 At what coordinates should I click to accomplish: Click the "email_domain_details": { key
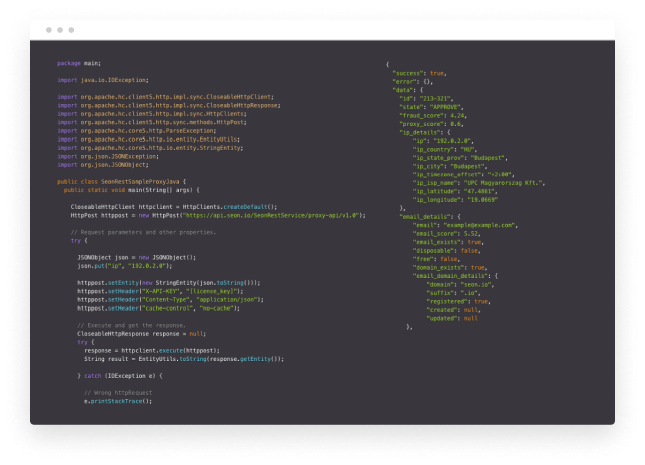[x=455, y=276]
